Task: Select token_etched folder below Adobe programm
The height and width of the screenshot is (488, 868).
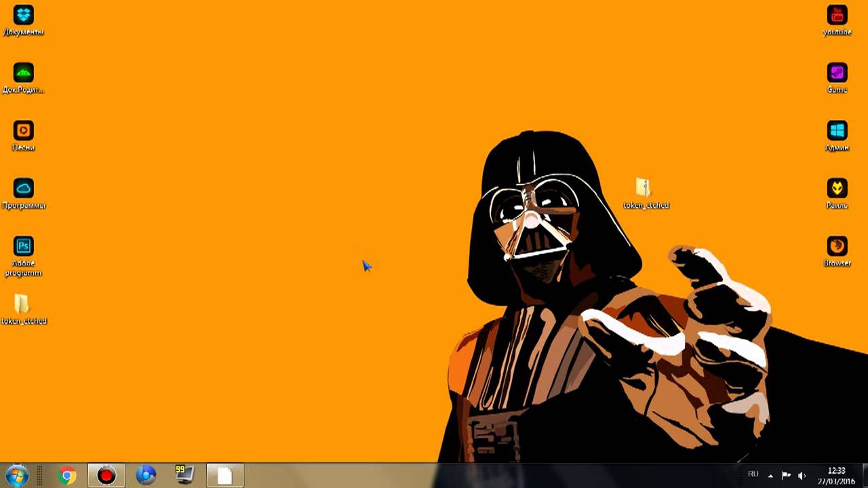Action: (24, 309)
